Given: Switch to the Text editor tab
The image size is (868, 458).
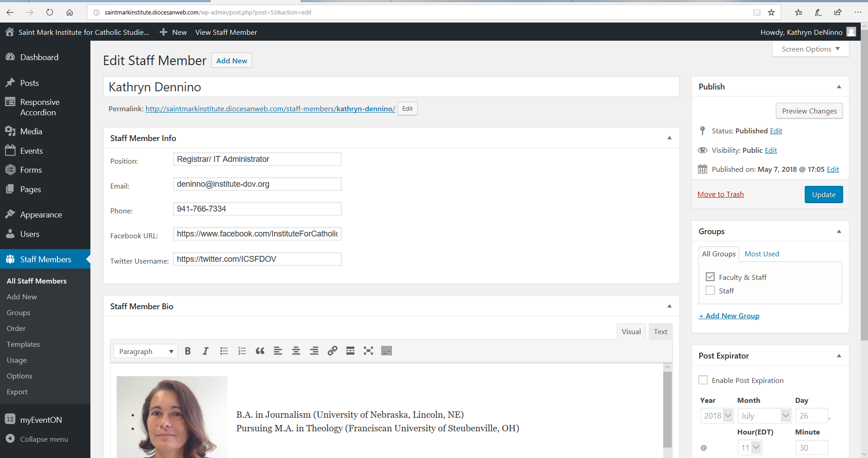Looking at the screenshot, I should (660, 331).
